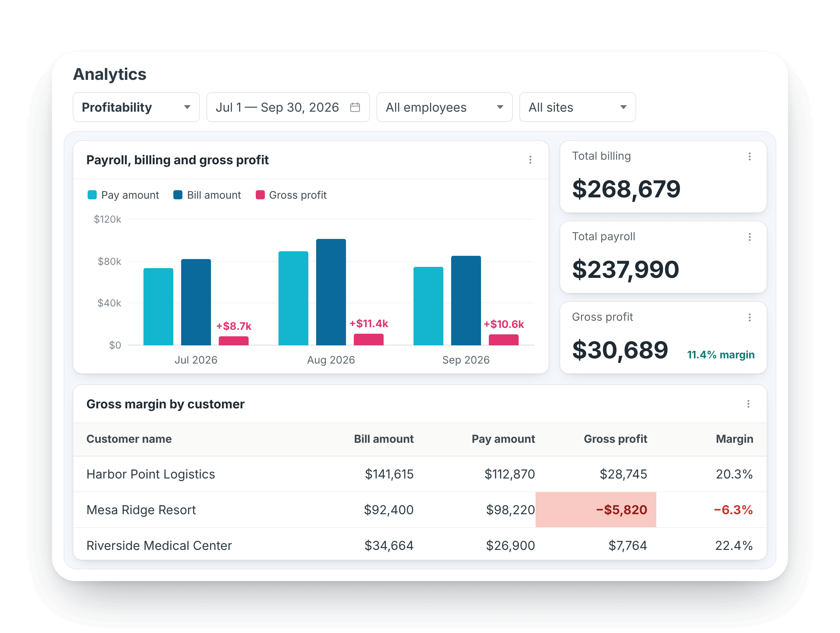Image resolution: width=840 pixels, height=633 pixels.
Task: Select the Mesa Ridge Resort row
Action: tap(420, 510)
